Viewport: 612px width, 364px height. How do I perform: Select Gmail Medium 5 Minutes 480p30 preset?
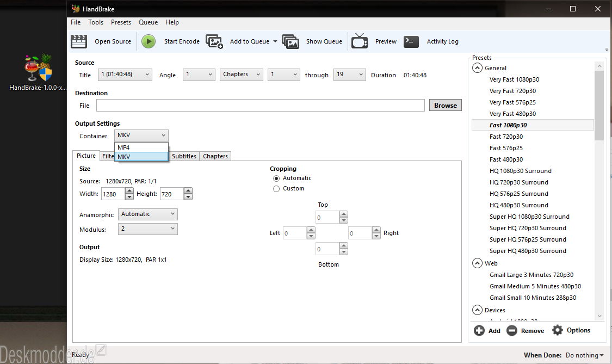[x=535, y=286]
